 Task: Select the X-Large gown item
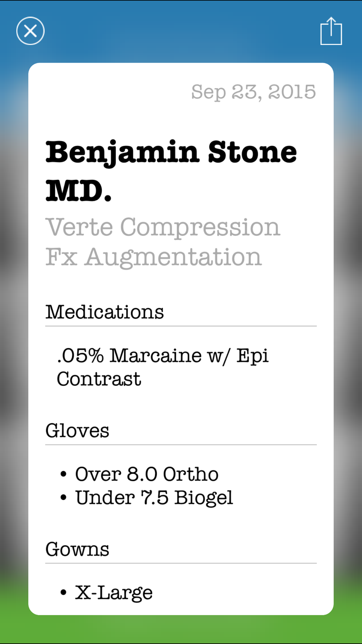pyautogui.click(x=114, y=593)
